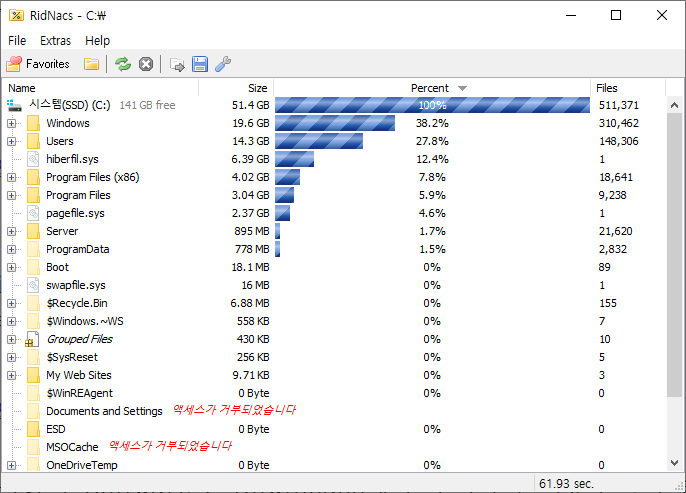Click the My Web Sites folder icon
The height and width of the screenshot is (493, 686).
(33, 375)
